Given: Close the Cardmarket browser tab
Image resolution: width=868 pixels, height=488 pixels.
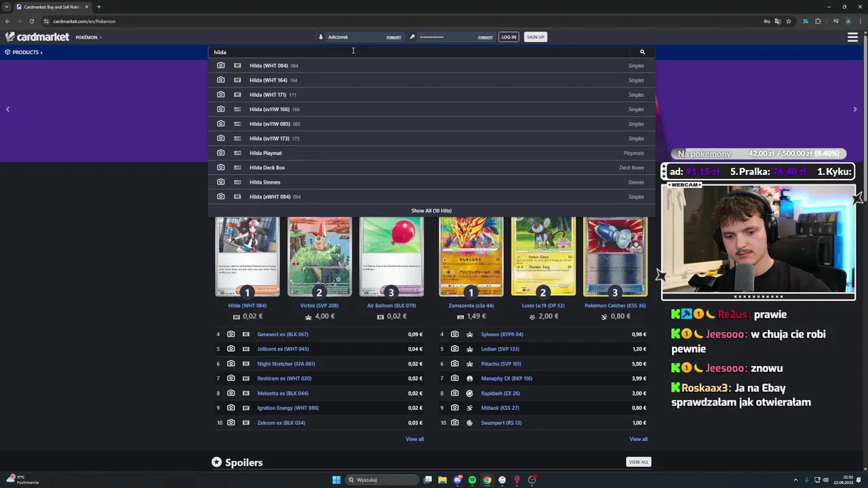Looking at the screenshot, I should tap(87, 7).
